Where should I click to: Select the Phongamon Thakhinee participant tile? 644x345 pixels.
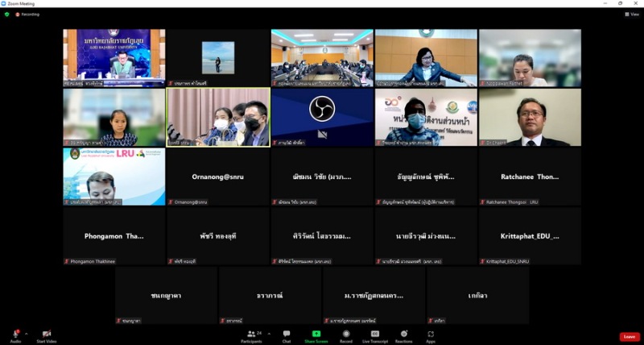(114, 236)
